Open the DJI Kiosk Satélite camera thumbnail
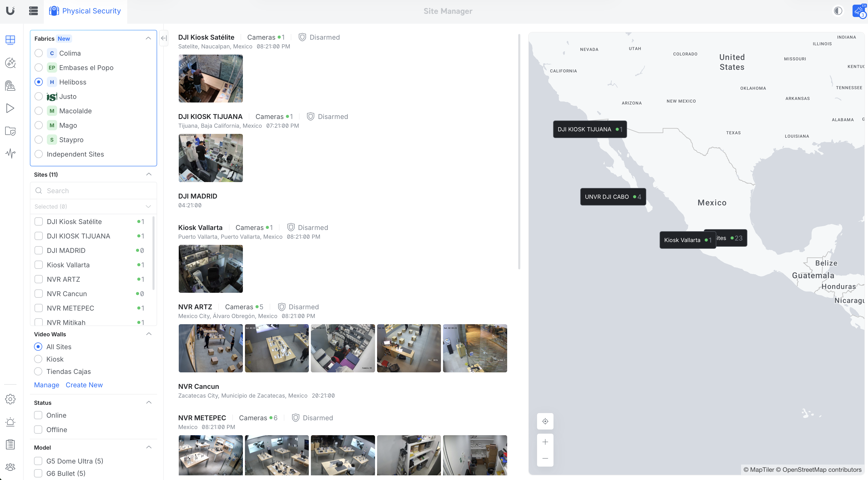The image size is (868, 480). pyautogui.click(x=211, y=79)
